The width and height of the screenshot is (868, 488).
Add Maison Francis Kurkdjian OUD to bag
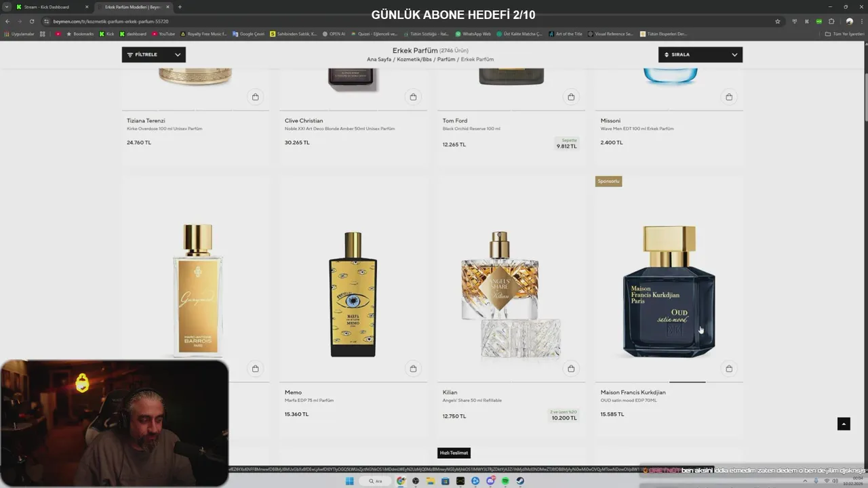(729, 369)
